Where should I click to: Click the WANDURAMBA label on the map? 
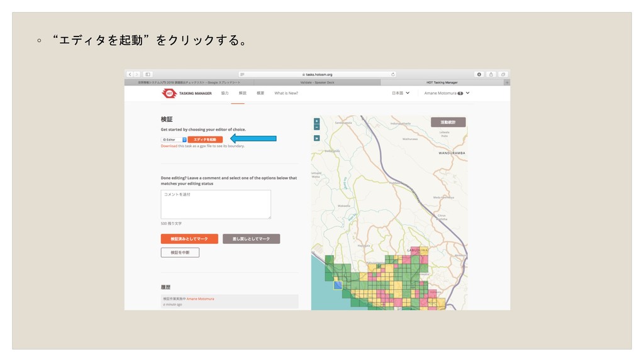tap(452, 153)
